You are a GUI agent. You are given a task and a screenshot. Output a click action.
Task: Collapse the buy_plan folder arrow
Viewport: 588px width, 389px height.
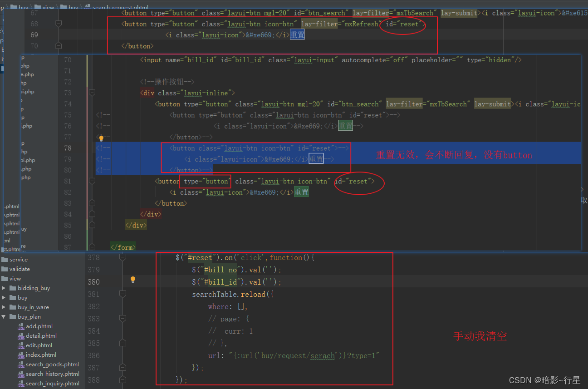pyautogui.click(x=4, y=317)
